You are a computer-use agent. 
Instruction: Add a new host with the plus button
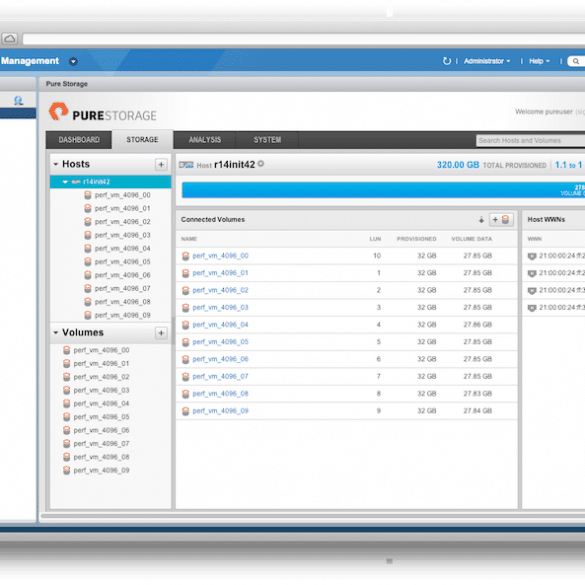(x=161, y=165)
